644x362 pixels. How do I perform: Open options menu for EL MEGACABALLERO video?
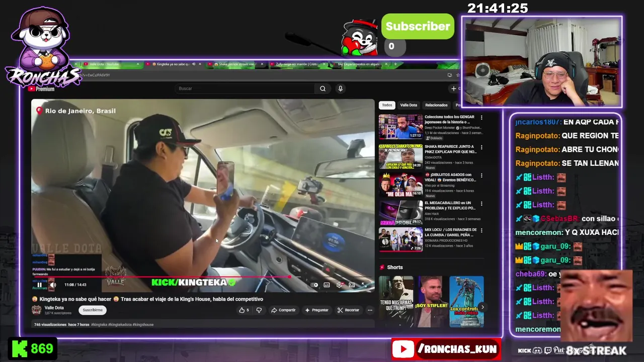[x=481, y=204]
